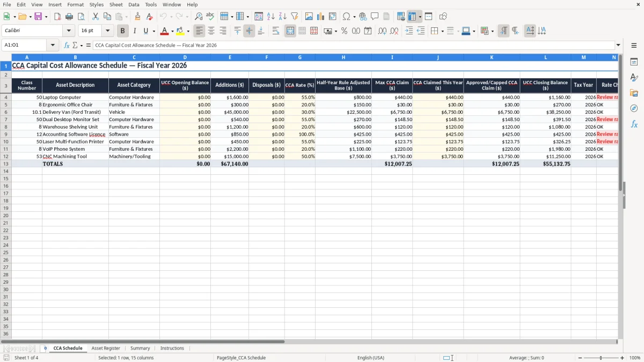
Task: Insert a chart using the toolbar icon
Action: 321,17
